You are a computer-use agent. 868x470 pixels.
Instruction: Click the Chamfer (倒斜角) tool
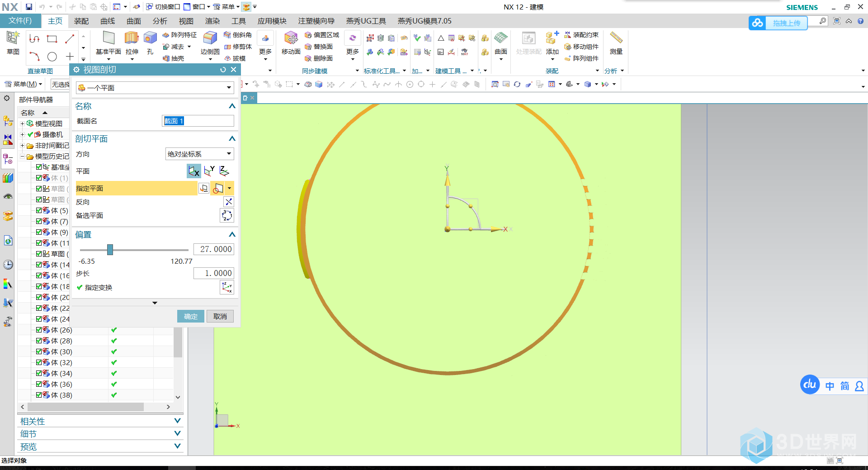click(x=238, y=35)
